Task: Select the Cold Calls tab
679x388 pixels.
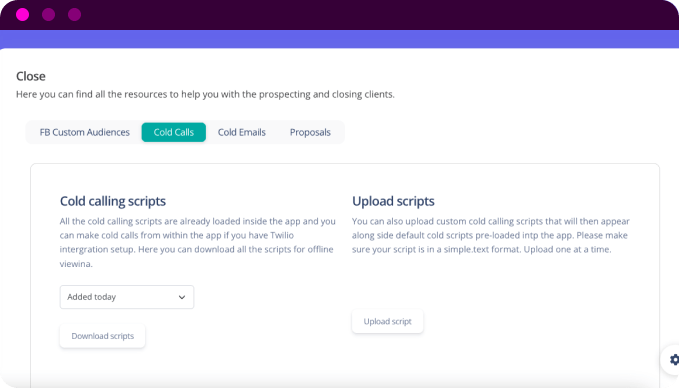Action: pyautogui.click(x=174, y=132)
